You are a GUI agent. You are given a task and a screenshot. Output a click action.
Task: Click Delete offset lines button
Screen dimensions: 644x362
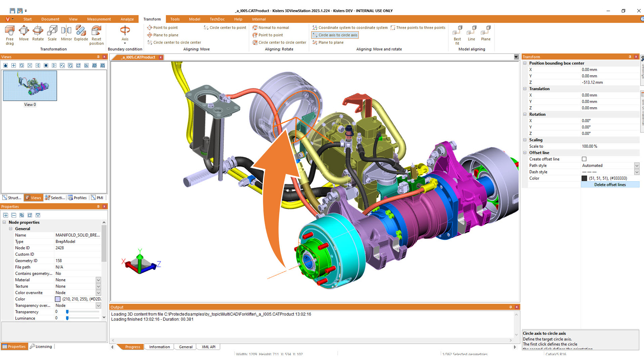(610, 185)
